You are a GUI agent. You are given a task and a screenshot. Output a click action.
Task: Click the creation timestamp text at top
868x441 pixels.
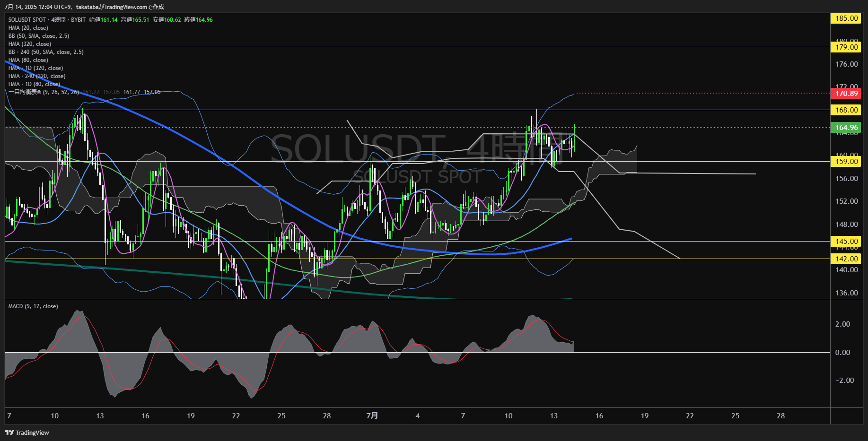coord(84,7)
